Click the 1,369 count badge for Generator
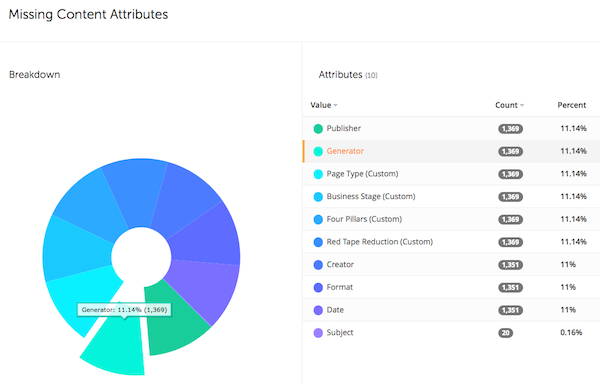600x385 pixels. [510, 151]
